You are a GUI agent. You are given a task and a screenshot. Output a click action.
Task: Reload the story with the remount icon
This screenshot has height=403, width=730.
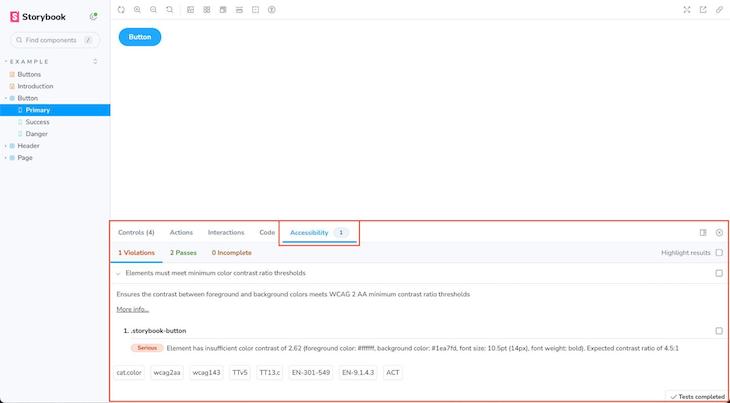[x=121, y=9]
